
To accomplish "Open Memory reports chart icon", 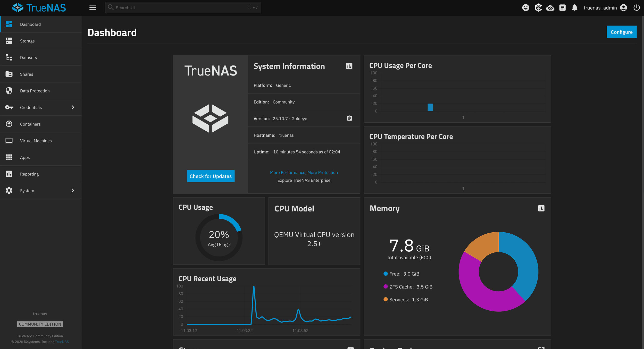I will coord(541,208).
